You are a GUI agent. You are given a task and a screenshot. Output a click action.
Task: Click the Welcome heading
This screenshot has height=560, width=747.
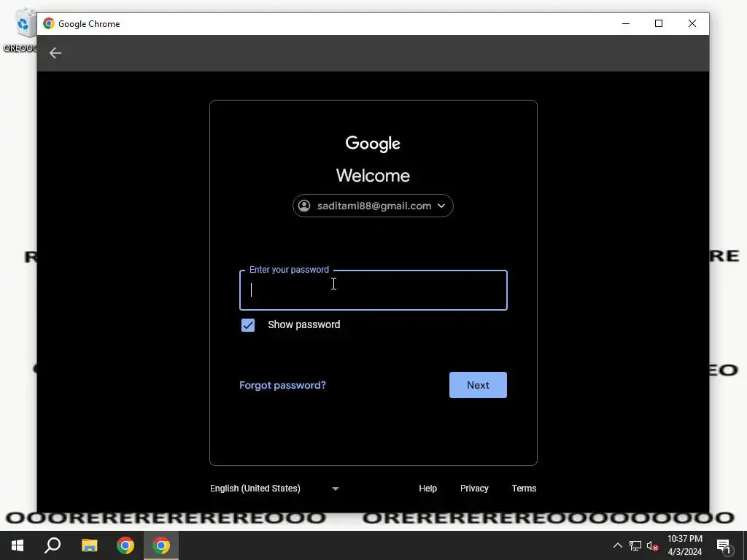[373, 175]
